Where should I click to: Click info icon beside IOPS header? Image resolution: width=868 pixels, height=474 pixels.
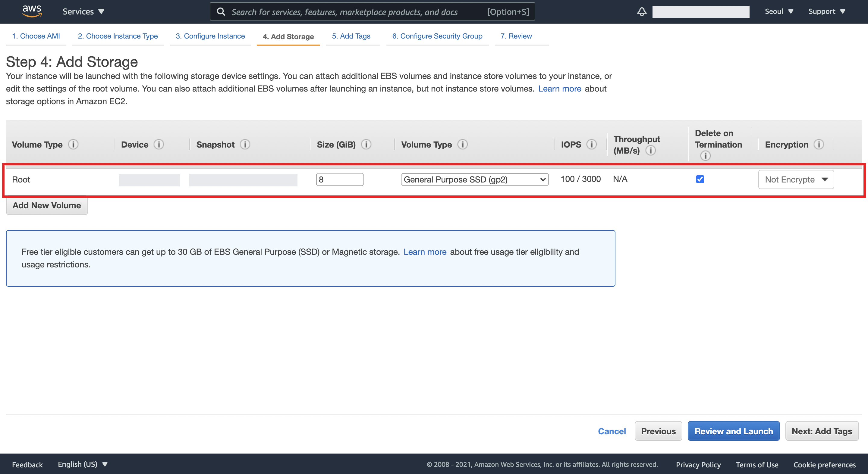pos(591,145)
